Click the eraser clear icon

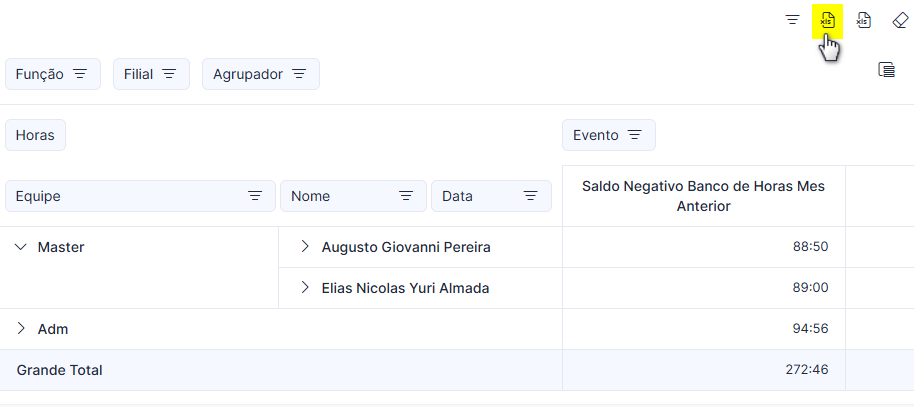[900, 20]
